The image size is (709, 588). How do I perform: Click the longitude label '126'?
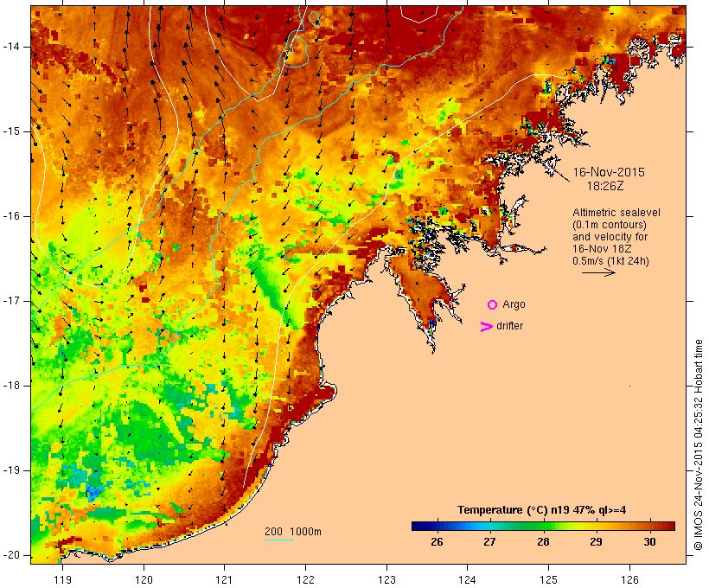point(629,579)
